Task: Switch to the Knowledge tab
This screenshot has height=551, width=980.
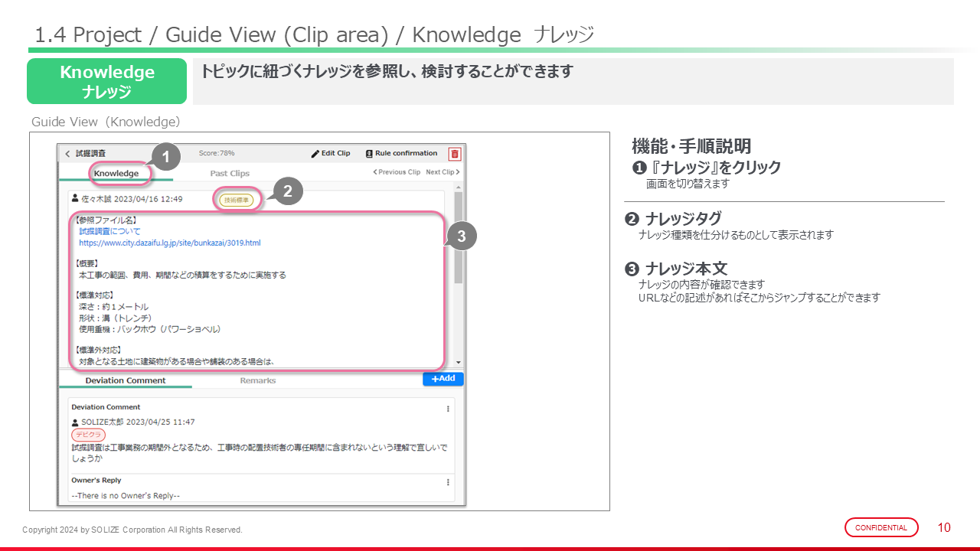Action: (x=116, y=173)
